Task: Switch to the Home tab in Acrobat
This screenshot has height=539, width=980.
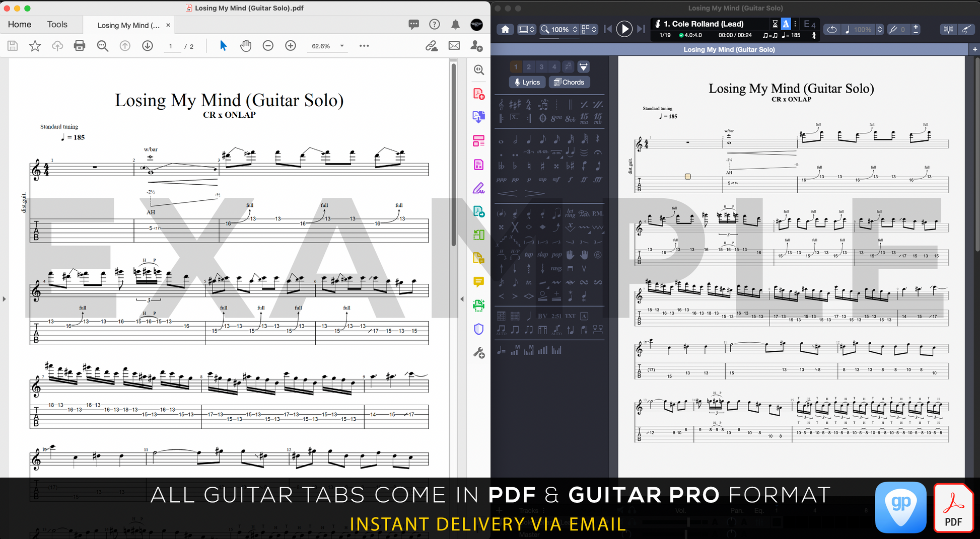Action: [x=20, y=24]
